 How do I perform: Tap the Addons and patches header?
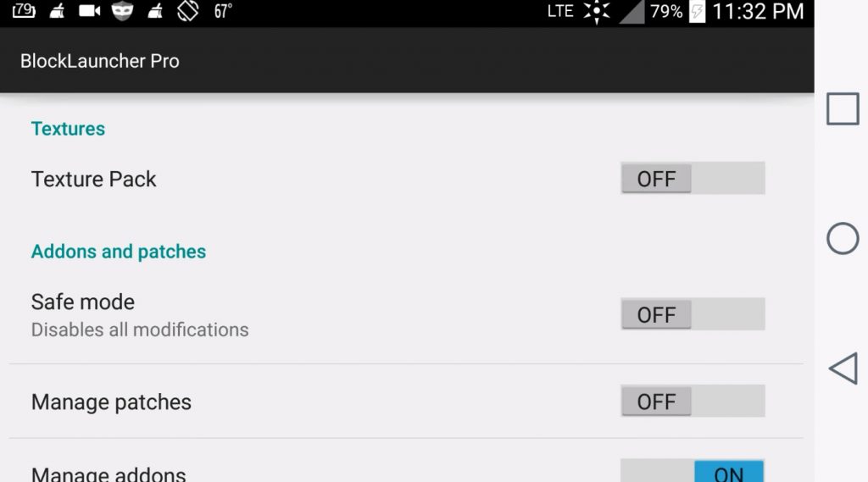pos(119,252)
